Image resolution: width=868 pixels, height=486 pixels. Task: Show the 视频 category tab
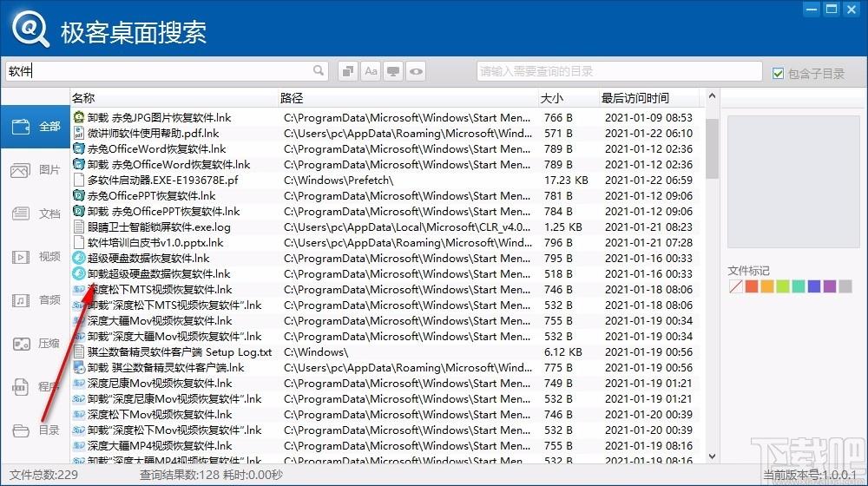point(36,257)
